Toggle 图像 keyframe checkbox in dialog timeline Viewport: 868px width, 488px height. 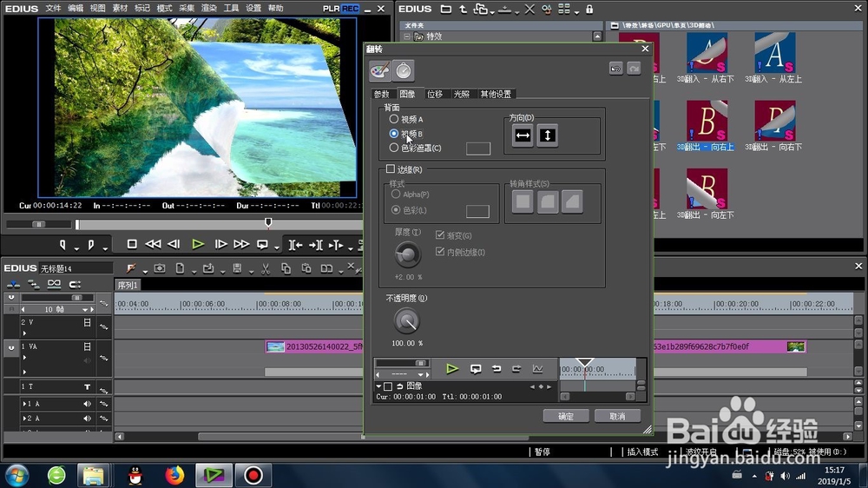pos(388,386)
